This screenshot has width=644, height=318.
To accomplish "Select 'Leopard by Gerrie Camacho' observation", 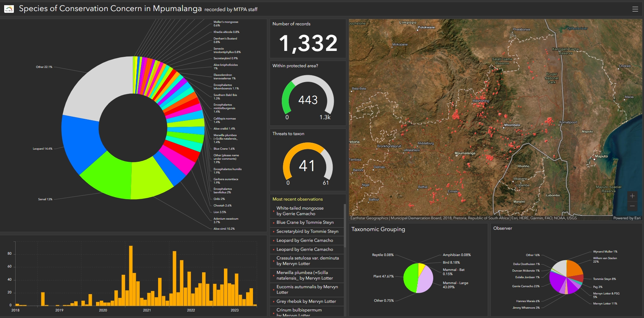I will pos(304,240).
